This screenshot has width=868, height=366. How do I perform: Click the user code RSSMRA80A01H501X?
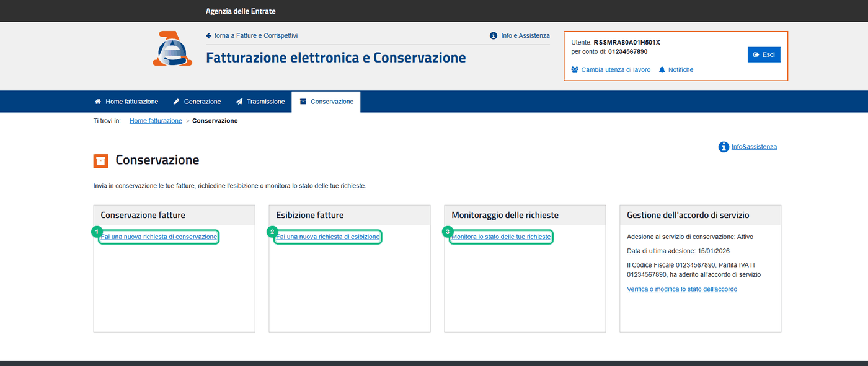tap(627, 42)
